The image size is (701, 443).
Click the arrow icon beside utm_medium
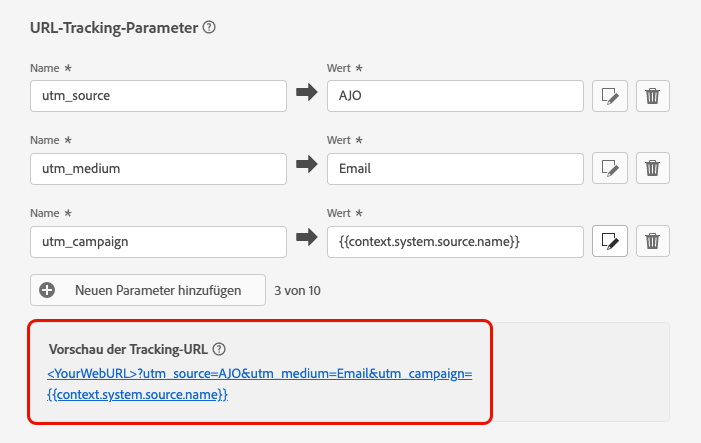pyautogui.click(x=306, y=168)
